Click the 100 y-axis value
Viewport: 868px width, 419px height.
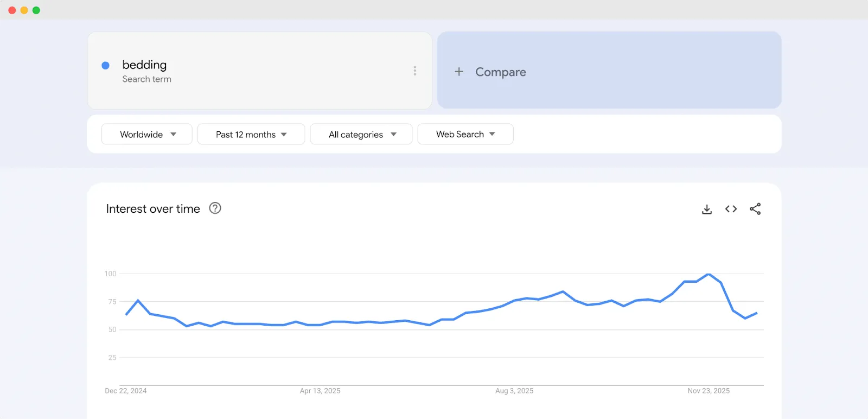pyautogui.click(x=110, y=274)
